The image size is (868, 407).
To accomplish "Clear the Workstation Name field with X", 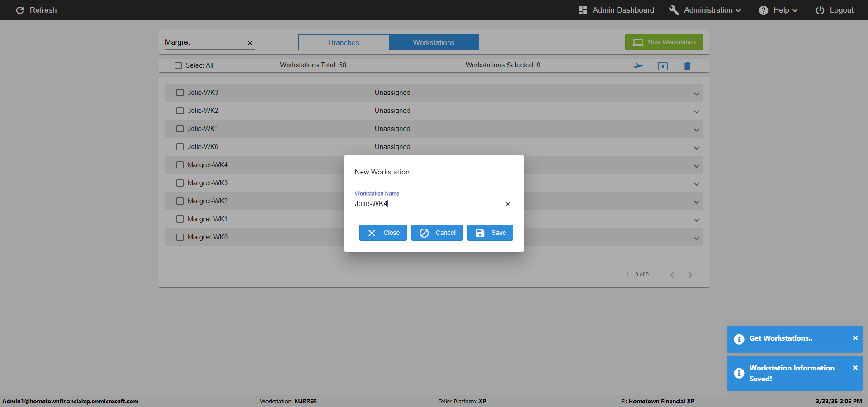I will click(x=508, y=204).
